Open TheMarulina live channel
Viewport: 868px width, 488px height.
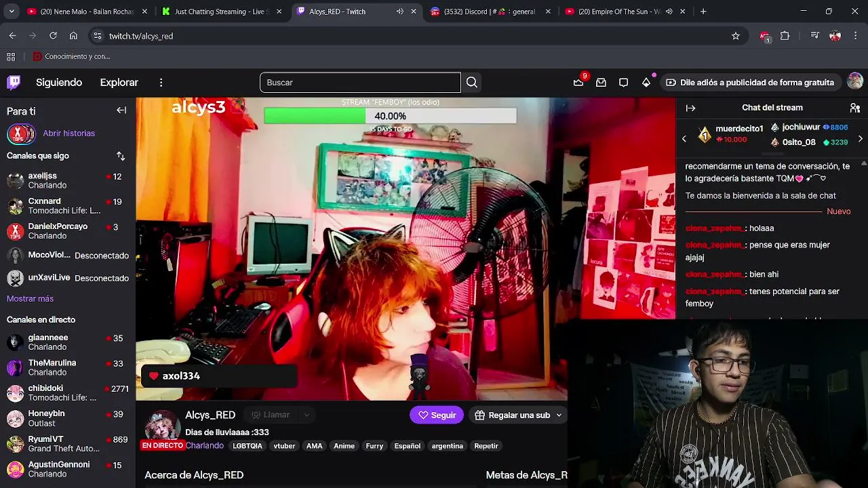[x=68, y=367]
